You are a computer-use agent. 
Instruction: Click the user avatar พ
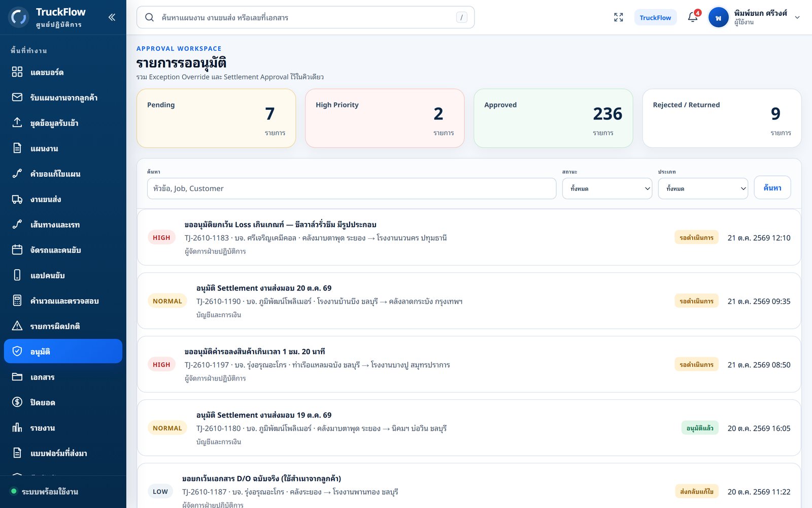(718, 18)
